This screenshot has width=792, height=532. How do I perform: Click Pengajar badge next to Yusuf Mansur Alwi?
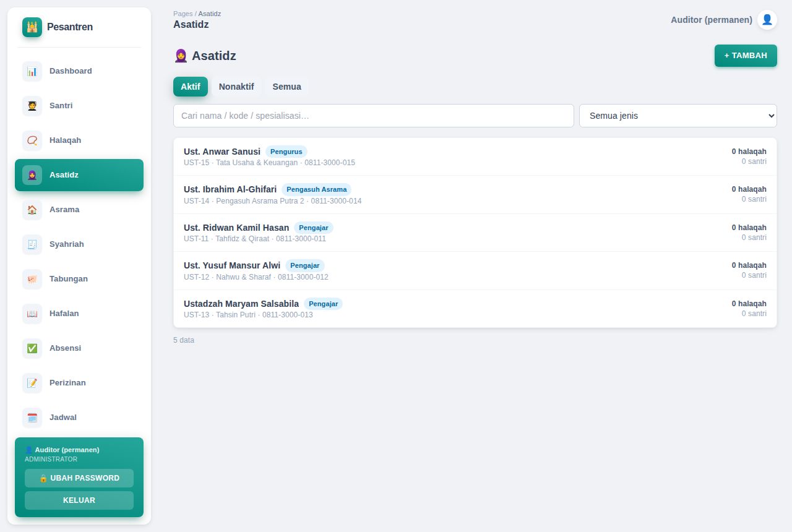coord(305,265)
